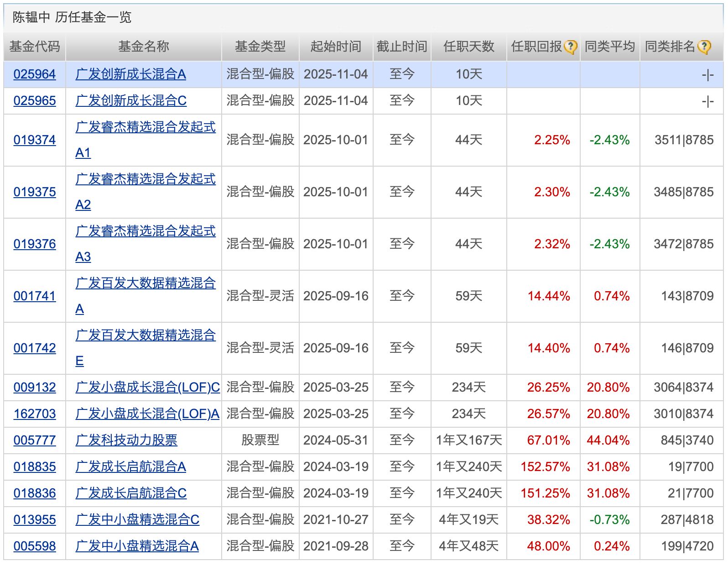Open 广发小盘成长混合(LOF)C fund link
The width and height of the screenshot is (728, 566).
[147, 388]
